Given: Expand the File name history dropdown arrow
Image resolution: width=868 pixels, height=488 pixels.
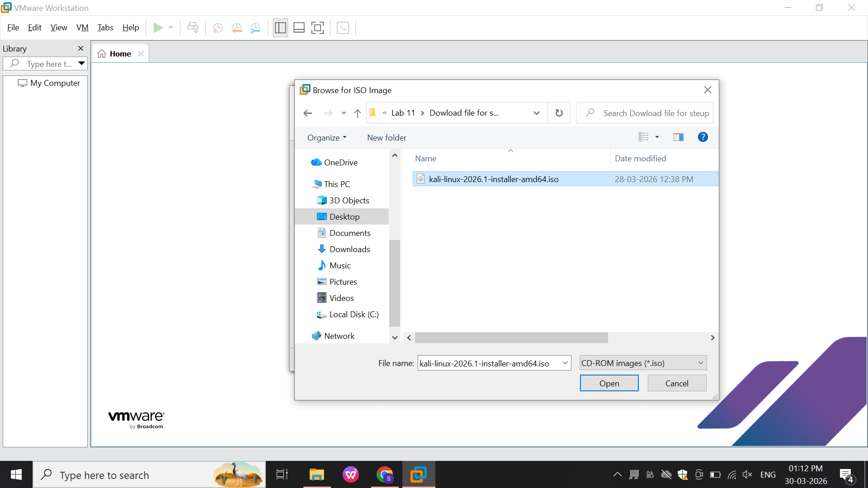Looking at the screenshot, I should click(565, 363).
